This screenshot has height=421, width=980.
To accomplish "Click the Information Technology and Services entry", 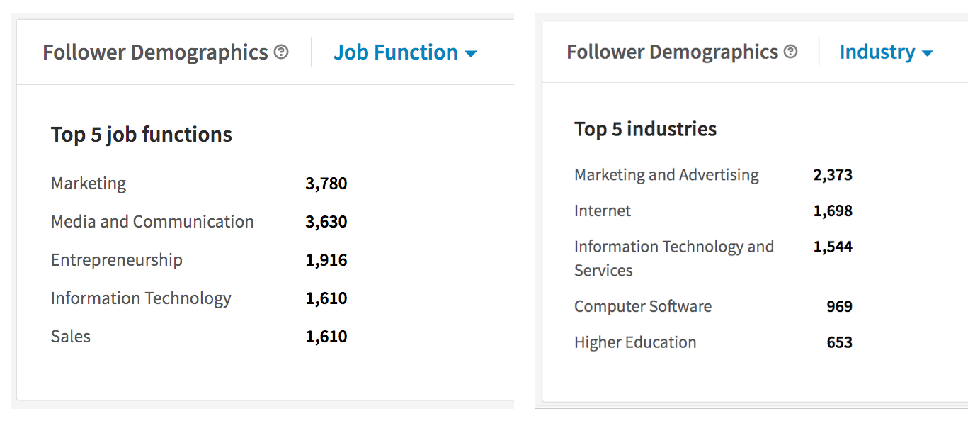I will 673,258.
